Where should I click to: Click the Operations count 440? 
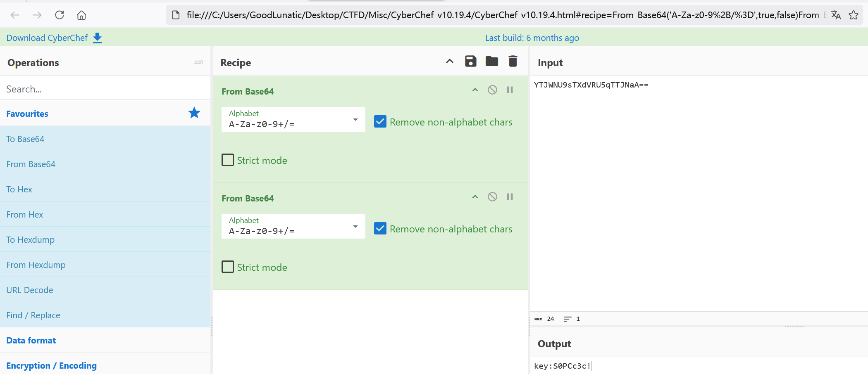tap(198, 62)
